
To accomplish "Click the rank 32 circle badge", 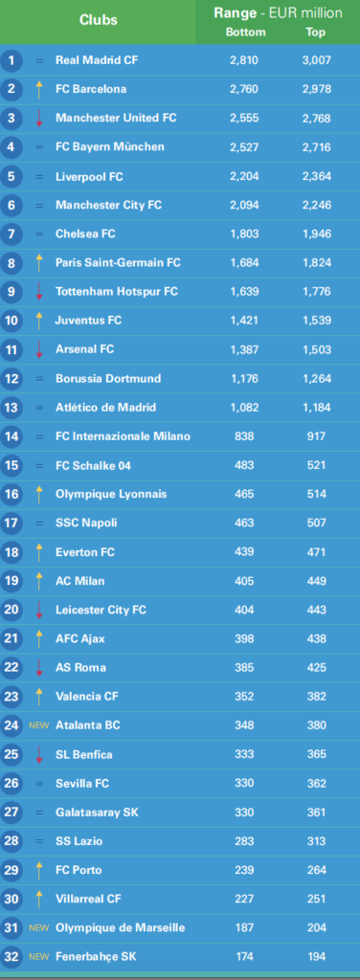I will coord(11,957).
